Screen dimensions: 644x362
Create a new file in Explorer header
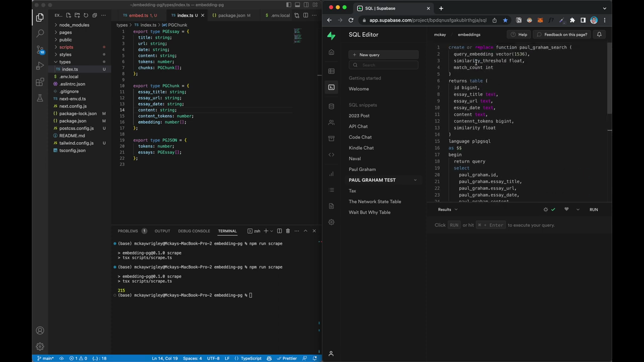click(x=68, y=15)
